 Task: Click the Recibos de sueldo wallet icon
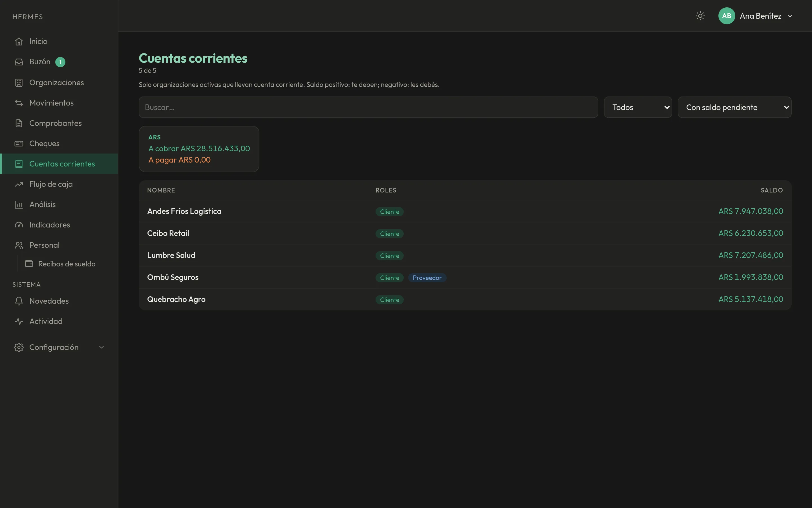point(29,264)
